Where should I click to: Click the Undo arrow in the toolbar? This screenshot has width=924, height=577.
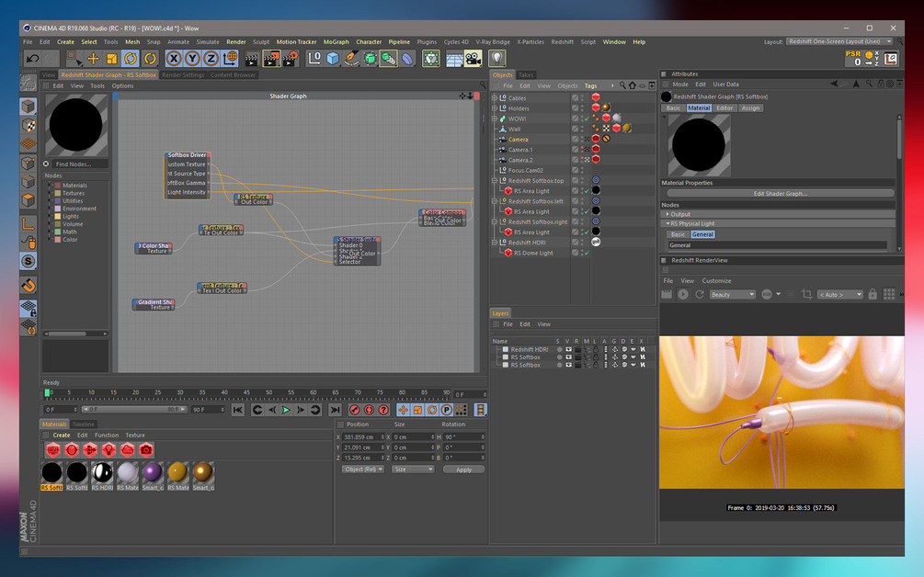point(32,58)
